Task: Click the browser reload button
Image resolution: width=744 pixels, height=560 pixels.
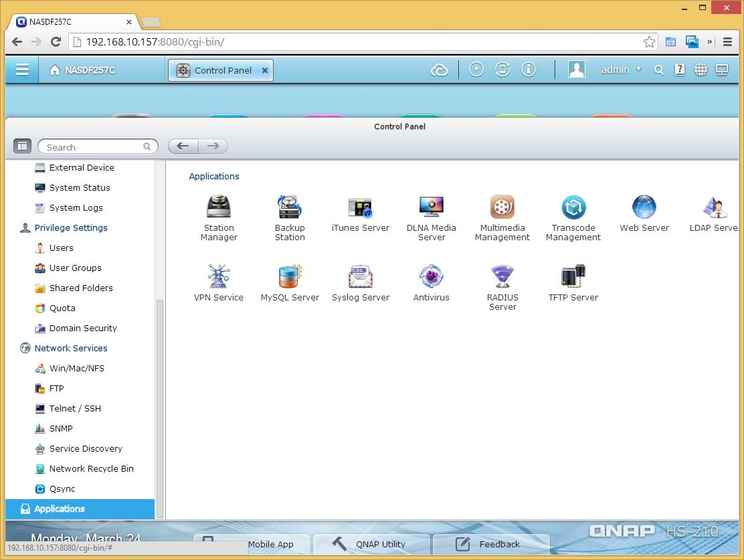Action: click(x=56, y=41)
